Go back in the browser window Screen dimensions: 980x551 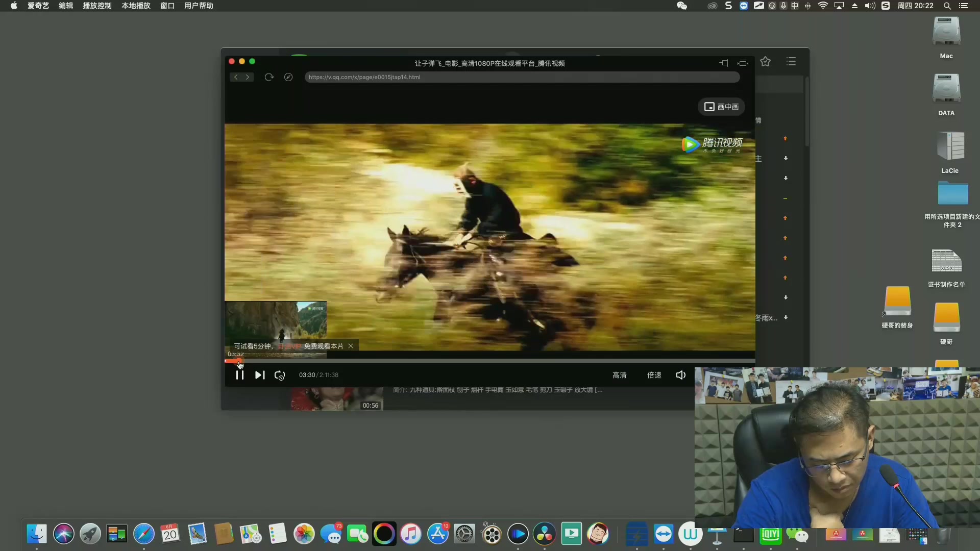click(236, 77)
